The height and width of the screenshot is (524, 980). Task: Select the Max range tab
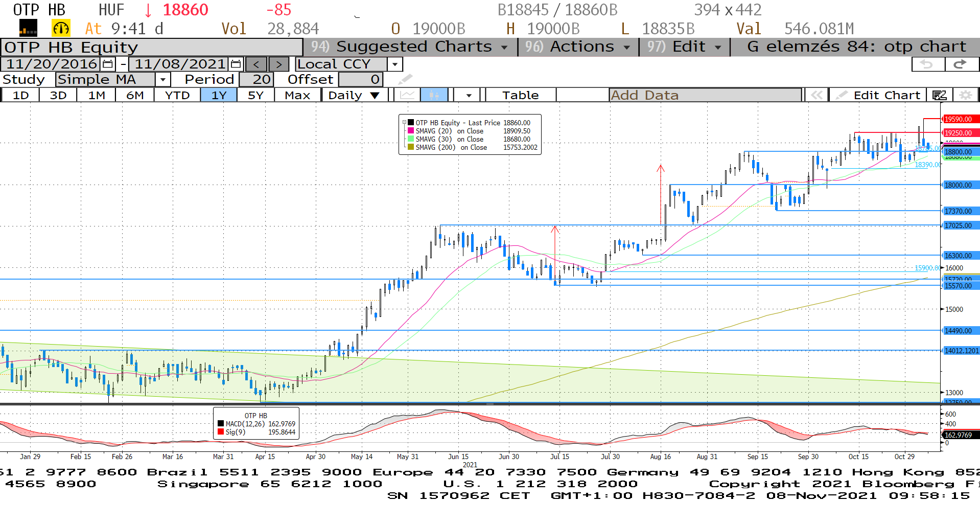click(297, 95)
